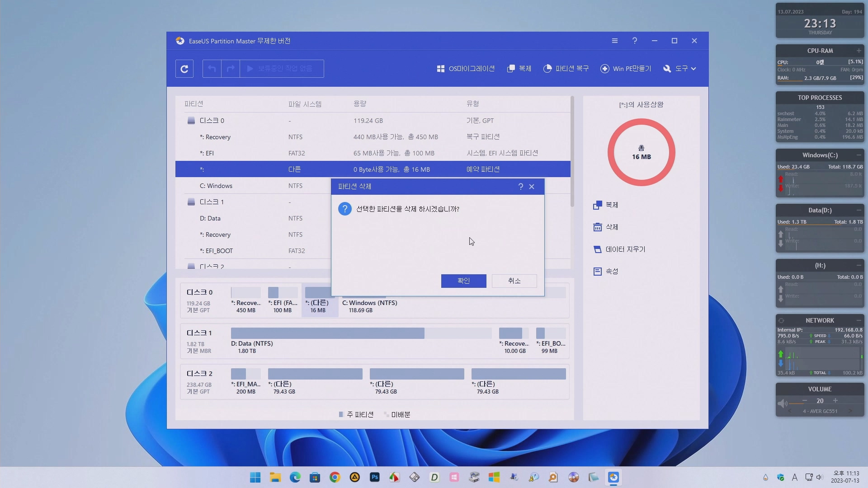This screenshot has height=488, width=868.
Task: Click the 용량 column header
Action: click(360, 104)
